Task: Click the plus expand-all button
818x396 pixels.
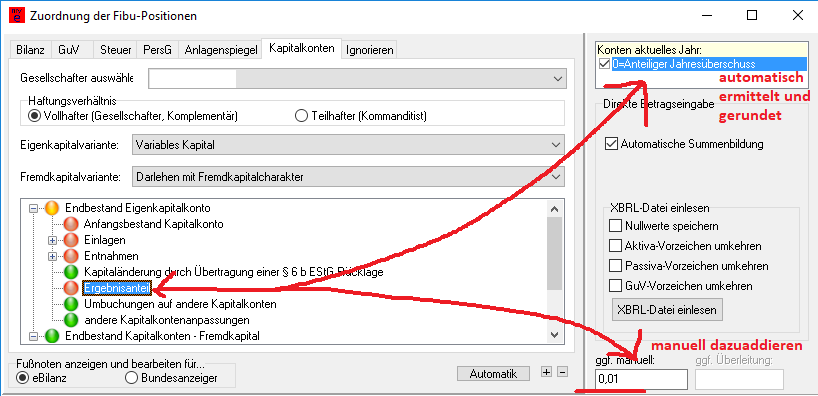Action: click(546, 372)
